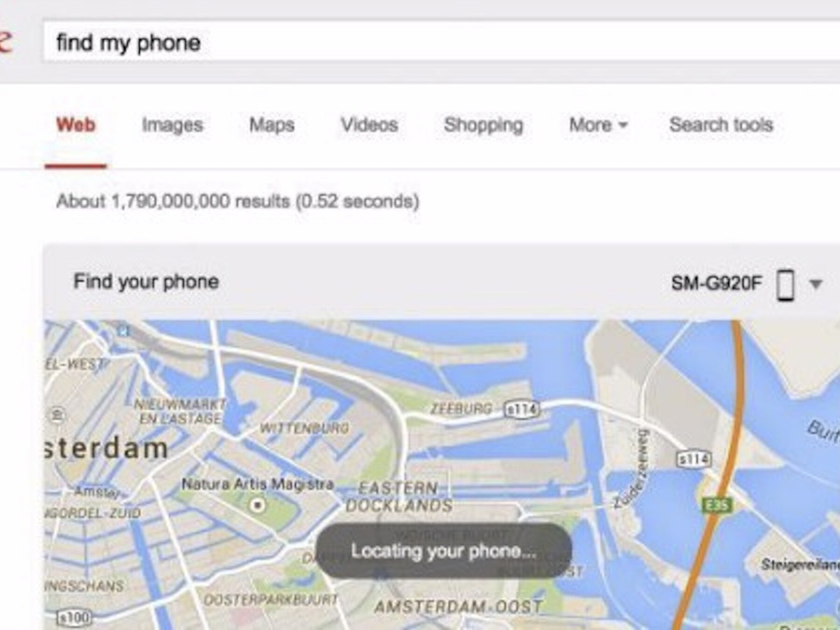840x630 pixels.
Task: Select the SM-G920F device name
Action: [x=716, y=283]
